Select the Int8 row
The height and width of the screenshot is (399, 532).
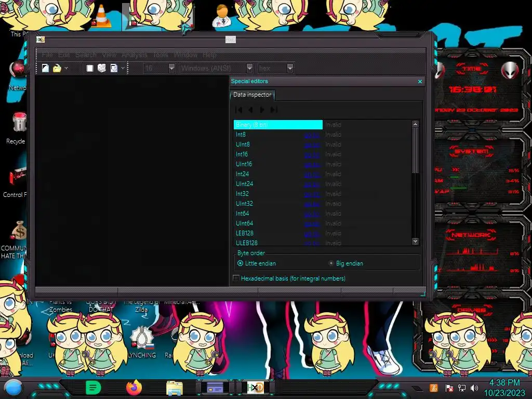(322, 135)
